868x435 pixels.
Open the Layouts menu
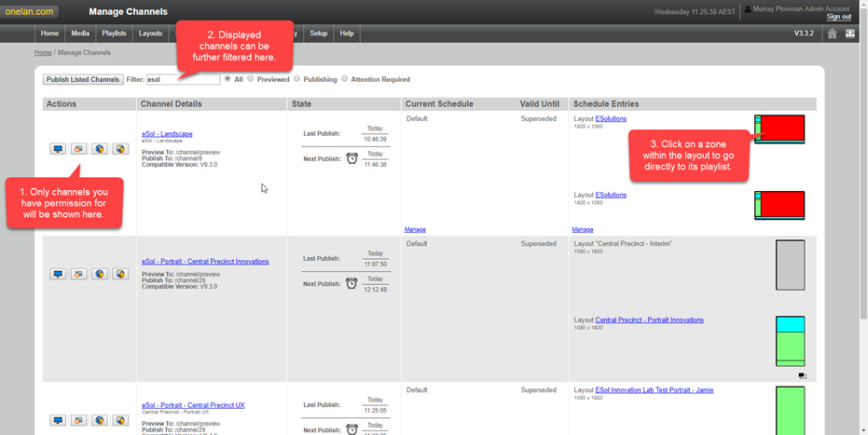[150, 34]
